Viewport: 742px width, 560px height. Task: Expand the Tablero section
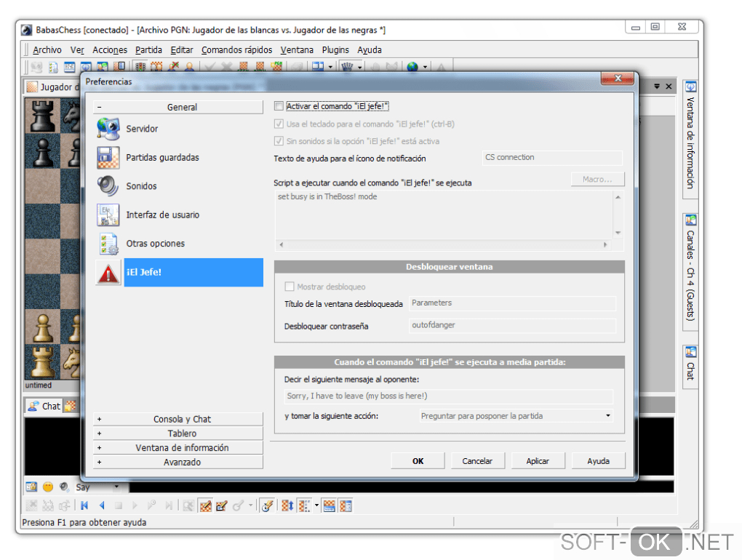pyautogui.click(x=178, y=433)
